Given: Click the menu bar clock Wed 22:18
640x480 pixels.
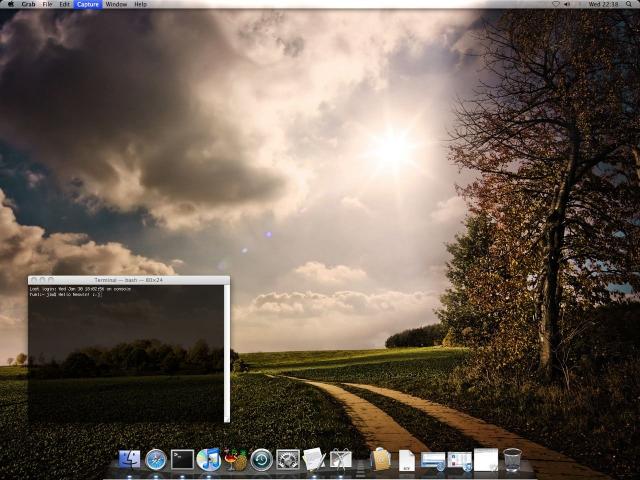Looking at the screenshot, I should click(603, 4).
